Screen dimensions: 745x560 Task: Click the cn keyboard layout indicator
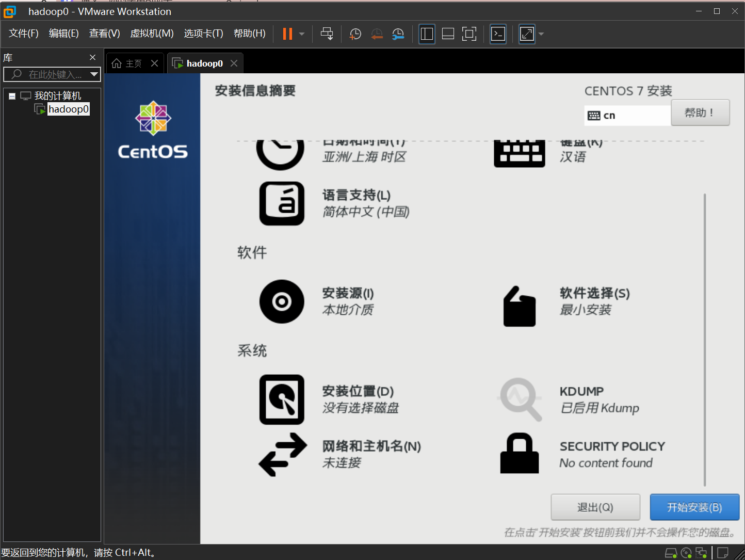click(x=627, y=116)
